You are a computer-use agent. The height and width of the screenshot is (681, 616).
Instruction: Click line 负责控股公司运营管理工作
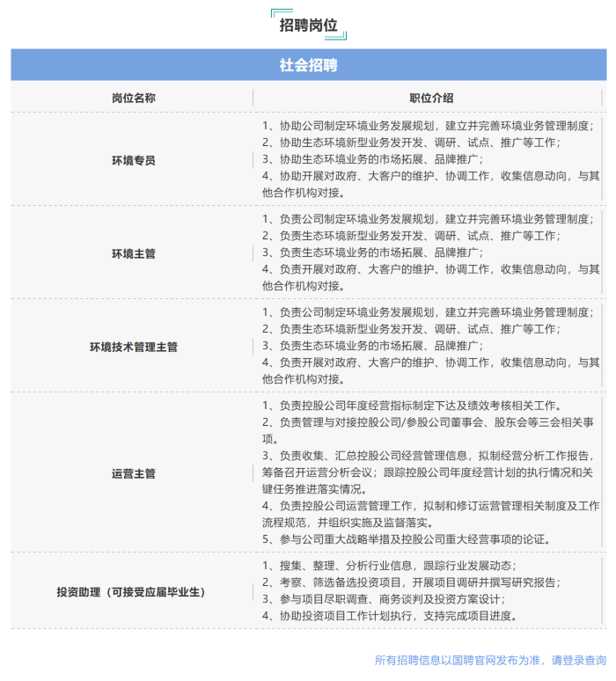tap(431, 514)
